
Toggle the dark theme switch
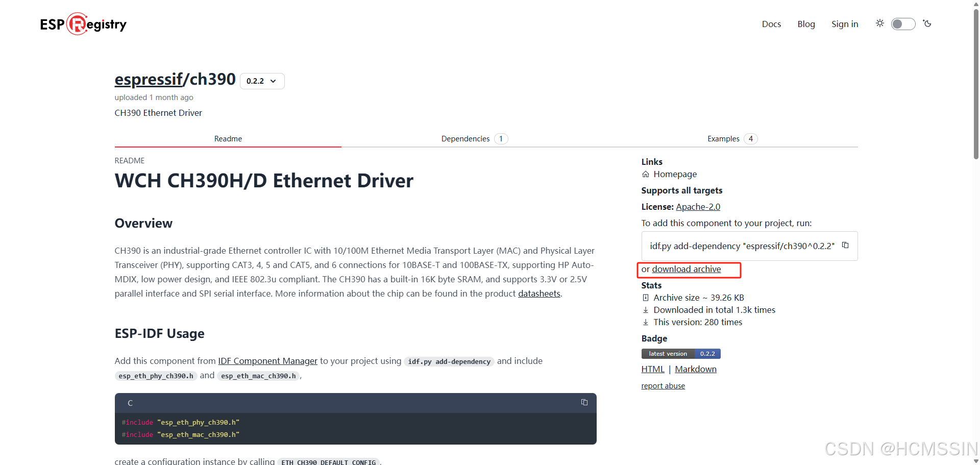pos(903,24)
